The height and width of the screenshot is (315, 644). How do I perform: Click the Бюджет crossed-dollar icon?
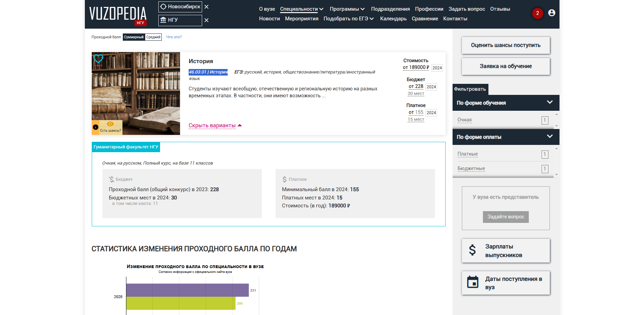point(111,179)
